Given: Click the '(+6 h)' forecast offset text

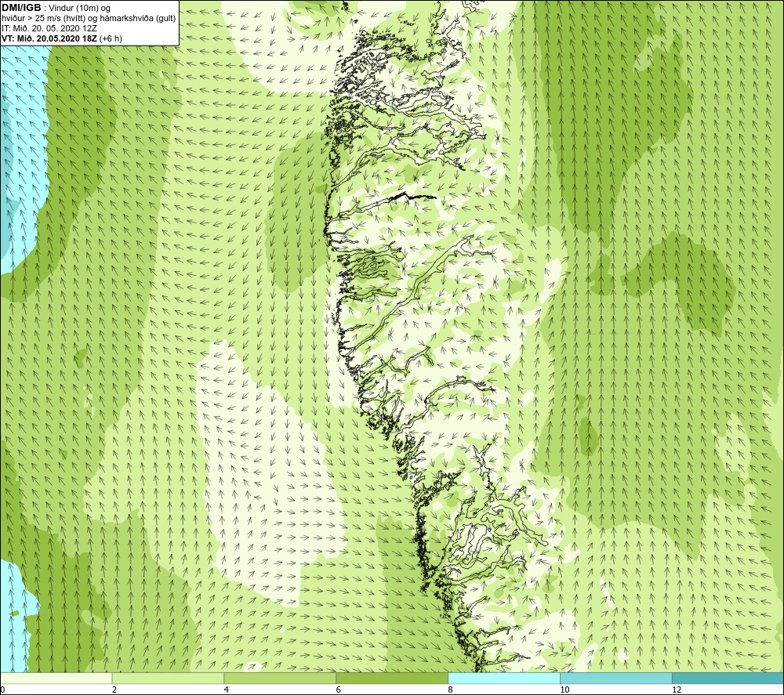Looking at the screenshot, I should pyautogui.click(x=111, y=38).
